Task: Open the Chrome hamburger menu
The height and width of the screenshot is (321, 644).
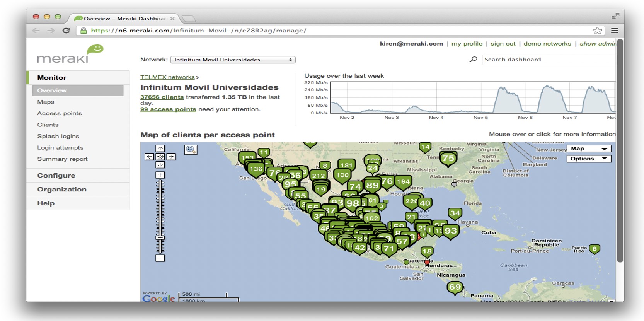Action: [615, 31]
